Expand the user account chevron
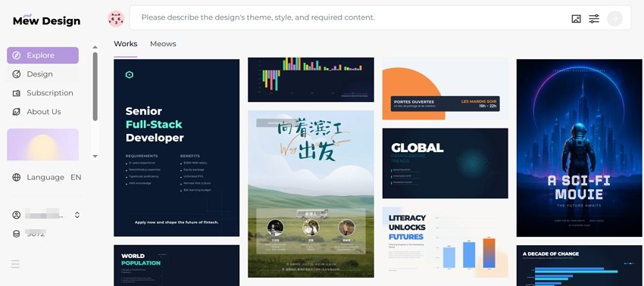 (77, 215)
